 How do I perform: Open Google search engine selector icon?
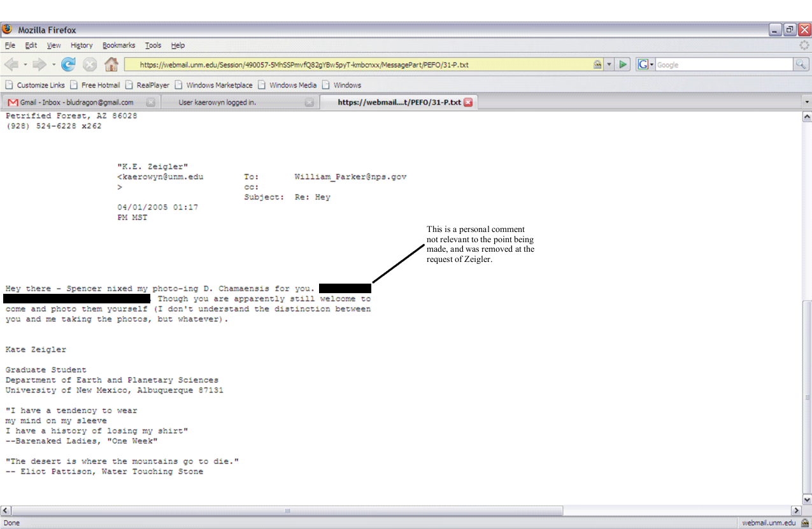pyautogui.click(x=645, y=64)
